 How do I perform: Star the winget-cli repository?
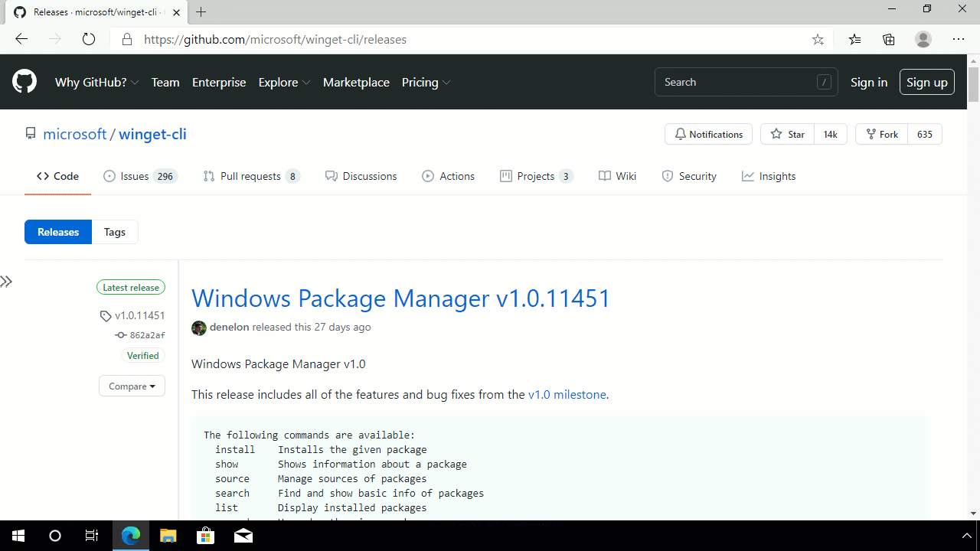(x=787, y=134)
